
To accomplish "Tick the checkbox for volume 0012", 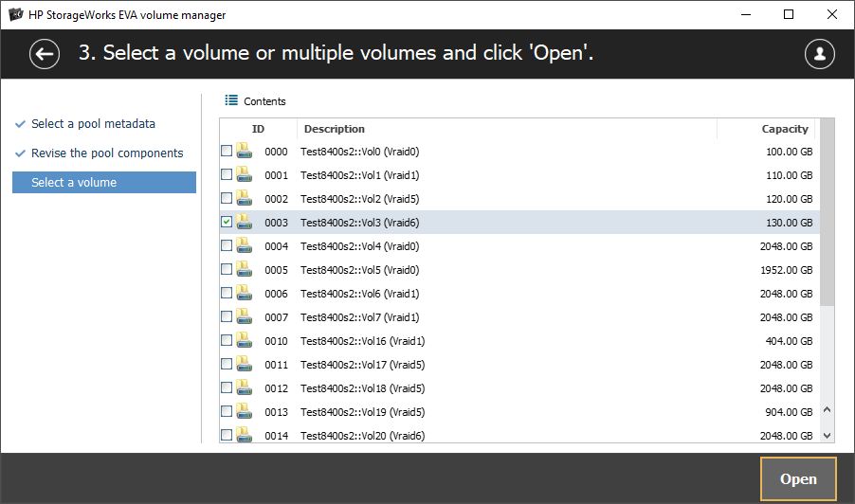I will 226,388.
